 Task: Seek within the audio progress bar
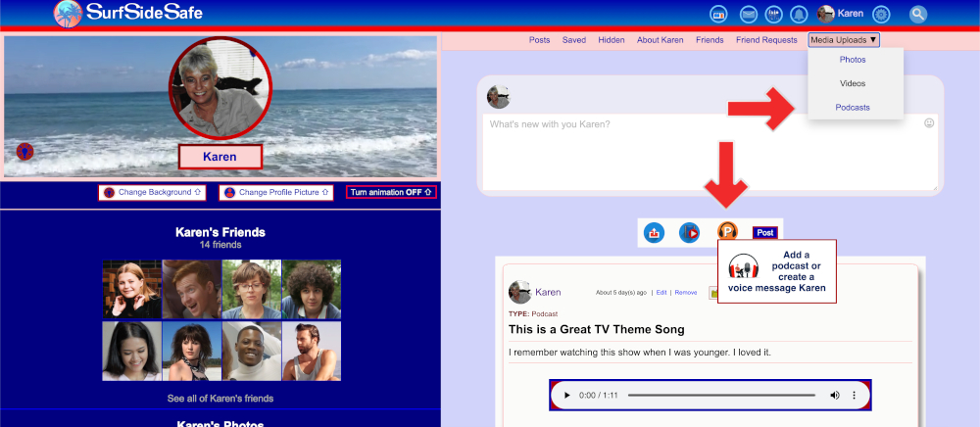click(x=721, y=395)
